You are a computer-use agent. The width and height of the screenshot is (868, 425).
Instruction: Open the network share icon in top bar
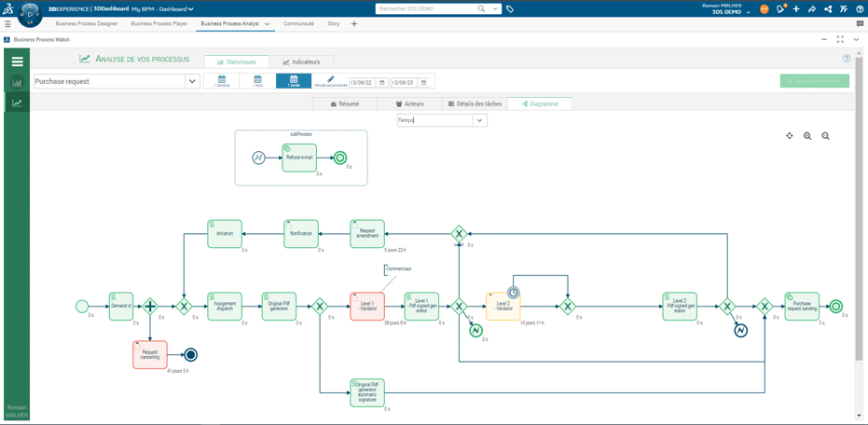point(828,9)
